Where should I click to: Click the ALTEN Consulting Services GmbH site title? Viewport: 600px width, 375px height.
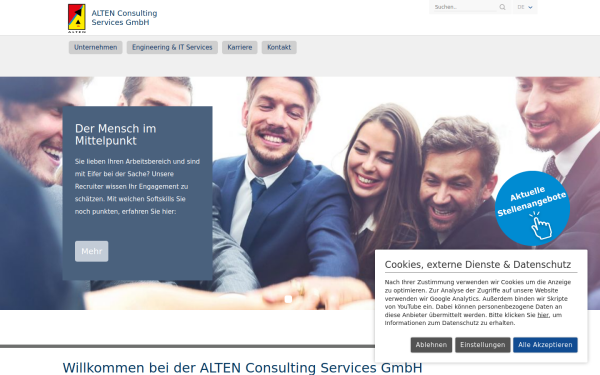[x=124, y=18]
